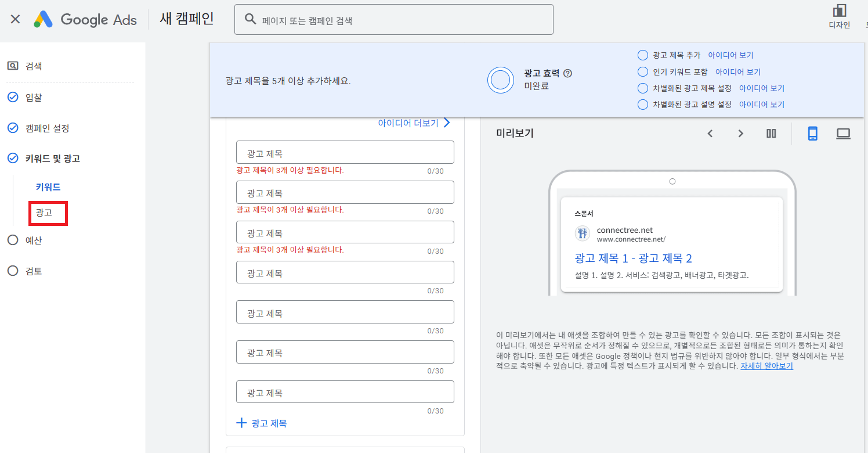Click the first 광고 제목 input field
This screenshot has width=868, height=453.
click(x=345, y=152)
